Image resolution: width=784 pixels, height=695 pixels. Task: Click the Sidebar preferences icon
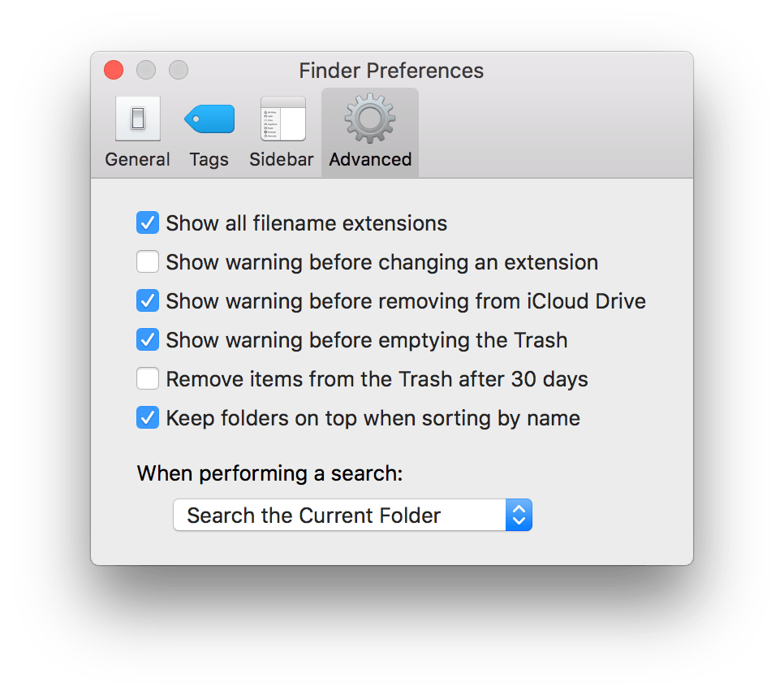tap(282, 119)
